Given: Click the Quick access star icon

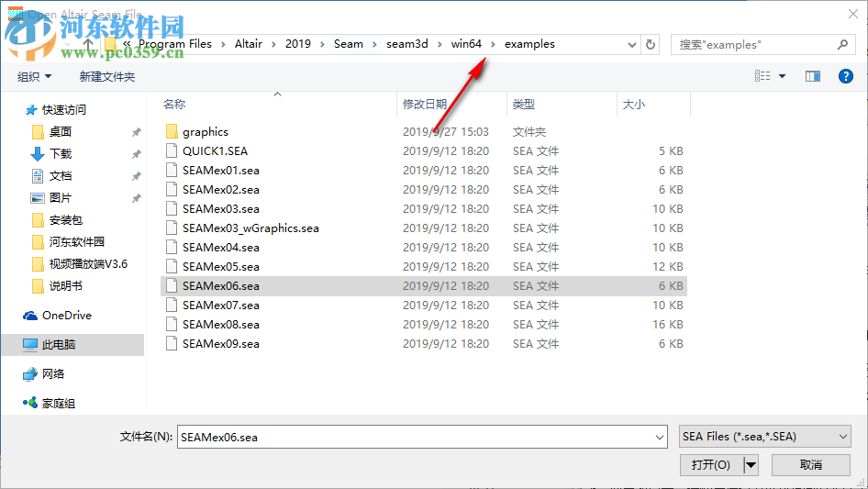Looking at the screenshot, I should pyautogui.click(x=31, y=110).
